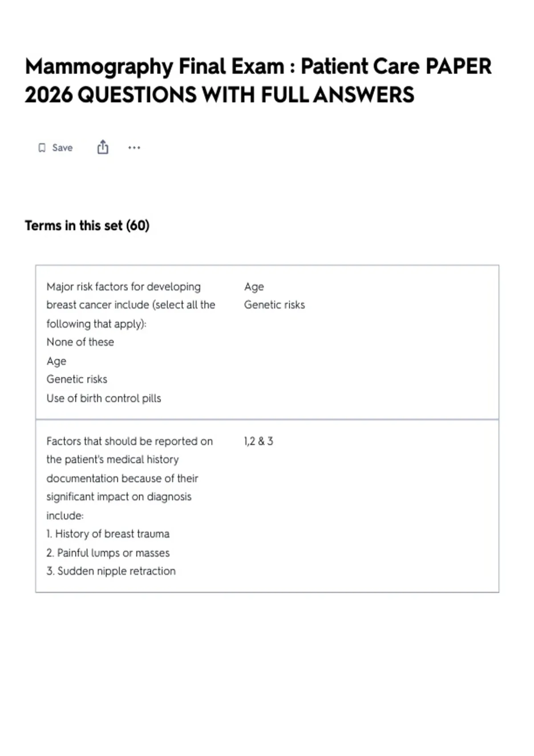Click the Save label text
Viewport: 534px width, 756px height.
pyautogui.click(x=62, y=148)
